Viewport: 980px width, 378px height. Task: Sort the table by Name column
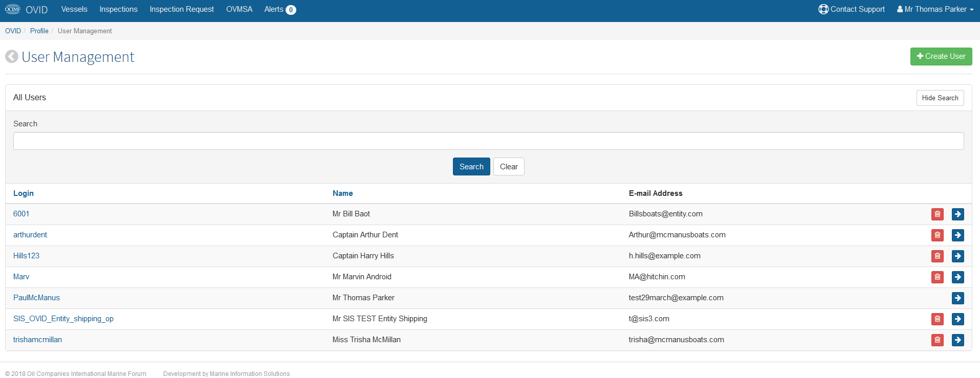342,193
